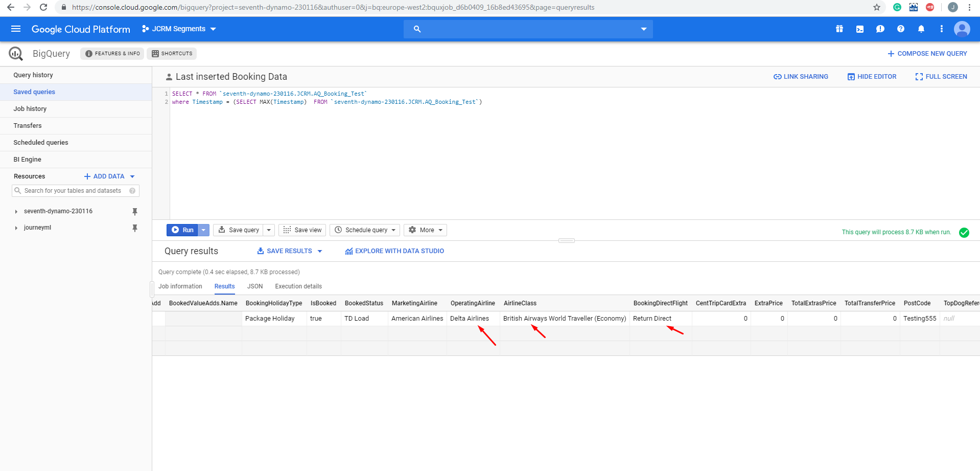Viewport: 980px width, 471px height.
Task: Switch to the Execution details tab
Action: tap(298, 286)
